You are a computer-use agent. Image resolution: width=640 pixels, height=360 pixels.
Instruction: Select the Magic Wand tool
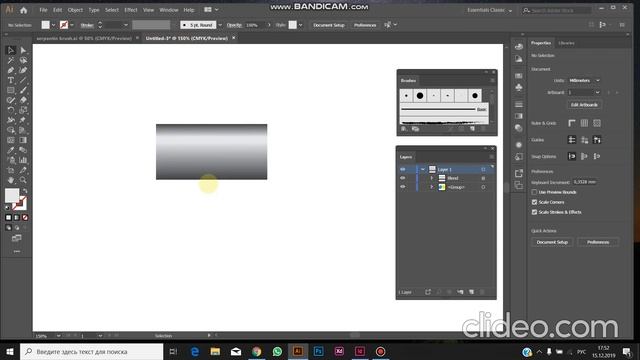click(x=11, y=60)
